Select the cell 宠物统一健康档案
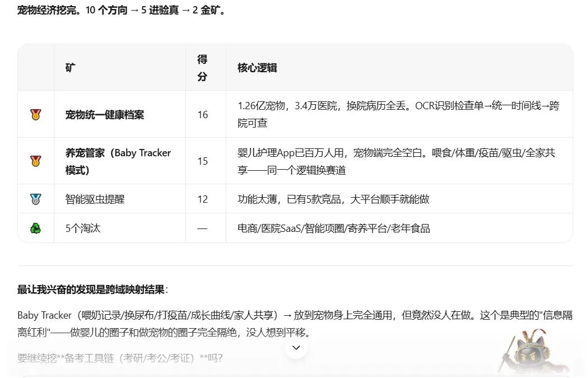 120,114
